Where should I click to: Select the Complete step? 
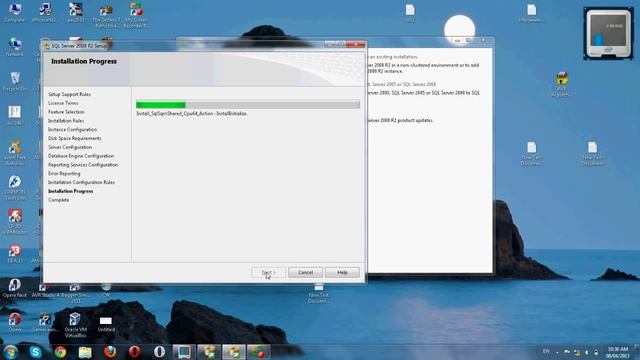[58, 200]
